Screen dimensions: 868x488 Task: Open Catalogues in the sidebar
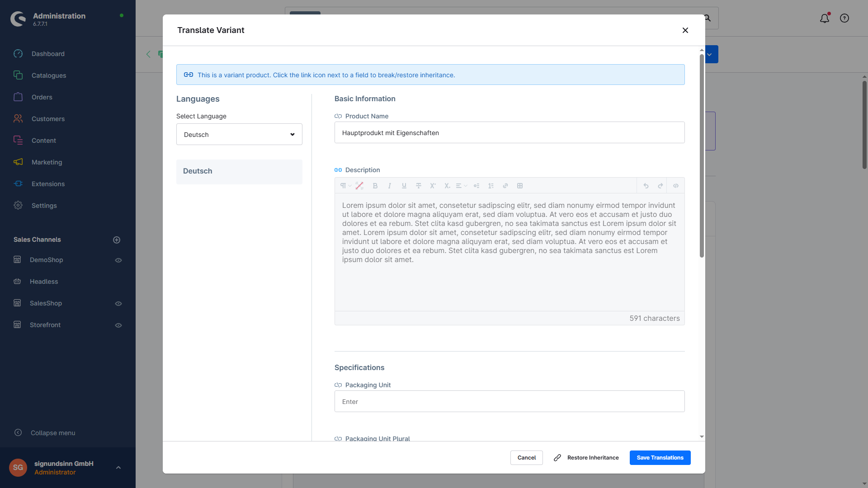coord(49,75)
